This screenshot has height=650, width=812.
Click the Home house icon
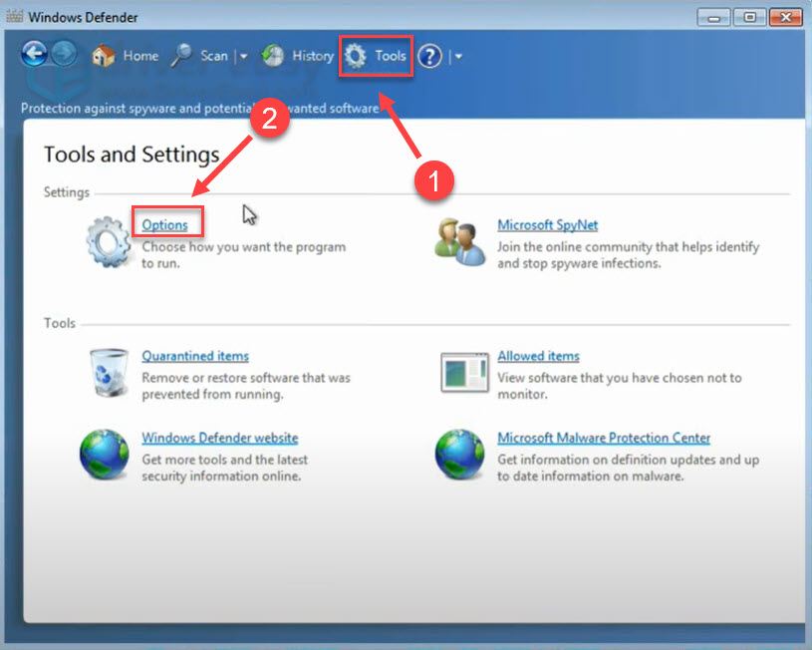(x=103, y=56)
